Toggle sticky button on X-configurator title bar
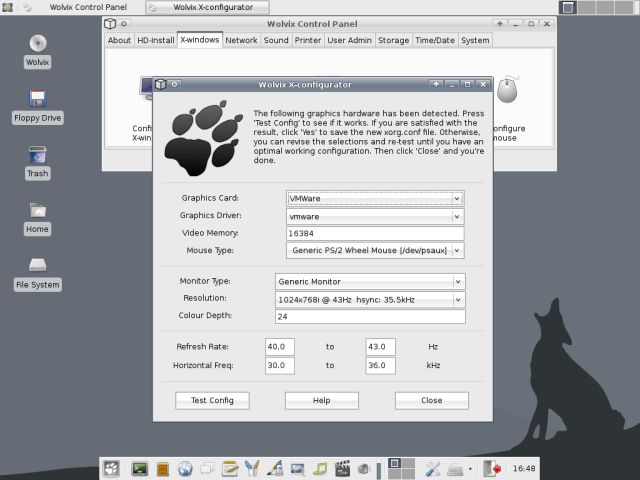 point(174,84)
